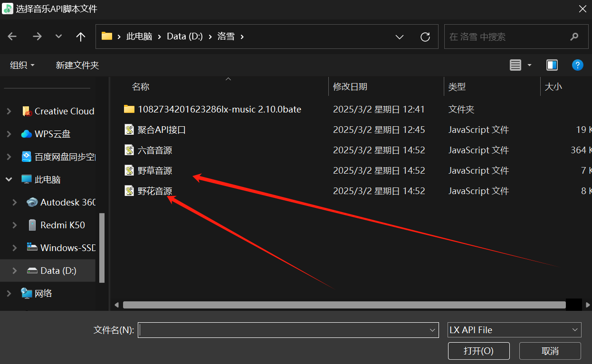592x364 pixels.
Task: Sort by the 名称 column header
Action: click(x=141, y=87)
